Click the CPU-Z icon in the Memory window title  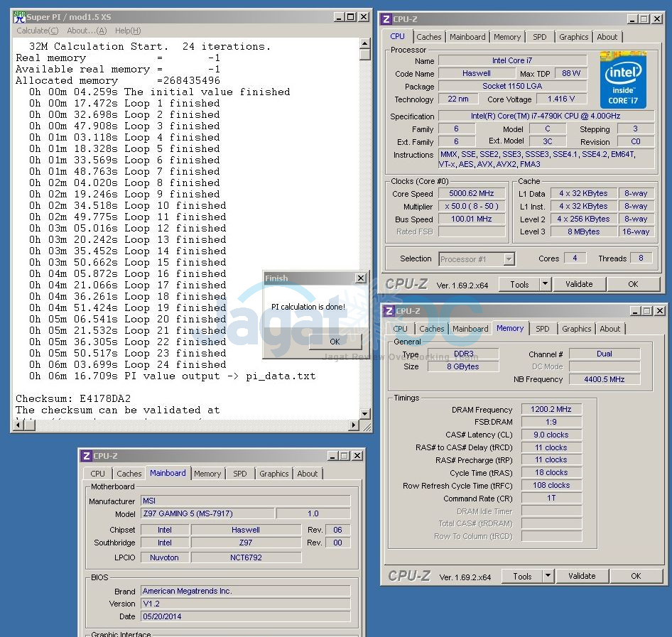coord(388,311)
